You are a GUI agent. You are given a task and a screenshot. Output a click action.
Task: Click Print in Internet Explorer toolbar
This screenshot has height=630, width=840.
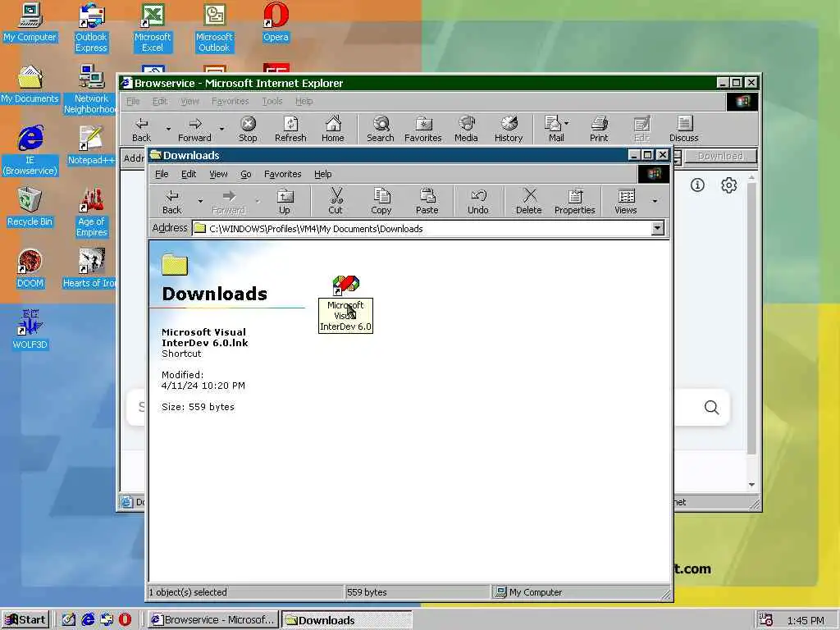coord(599,129)
